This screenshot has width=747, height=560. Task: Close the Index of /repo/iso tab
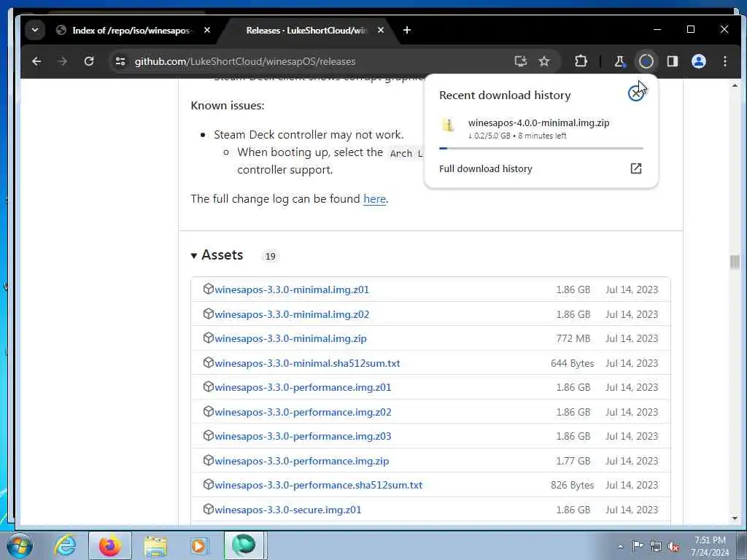[207, 30]
